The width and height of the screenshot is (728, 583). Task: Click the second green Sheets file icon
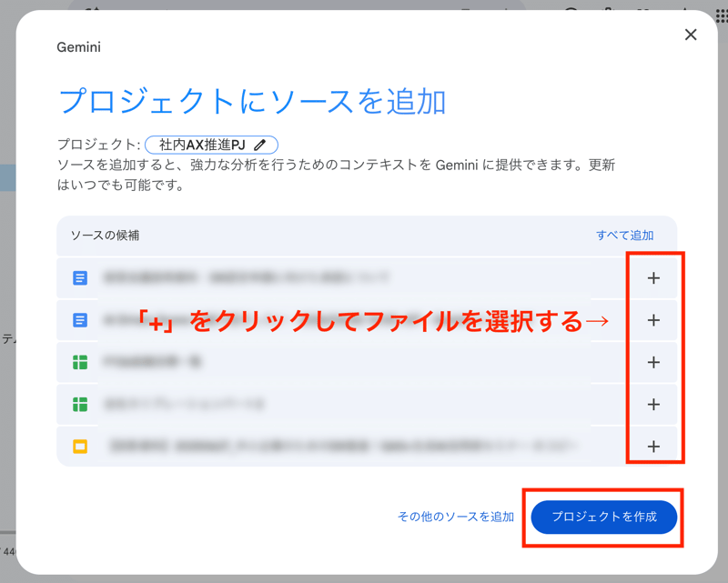click(x=80, y=405)
